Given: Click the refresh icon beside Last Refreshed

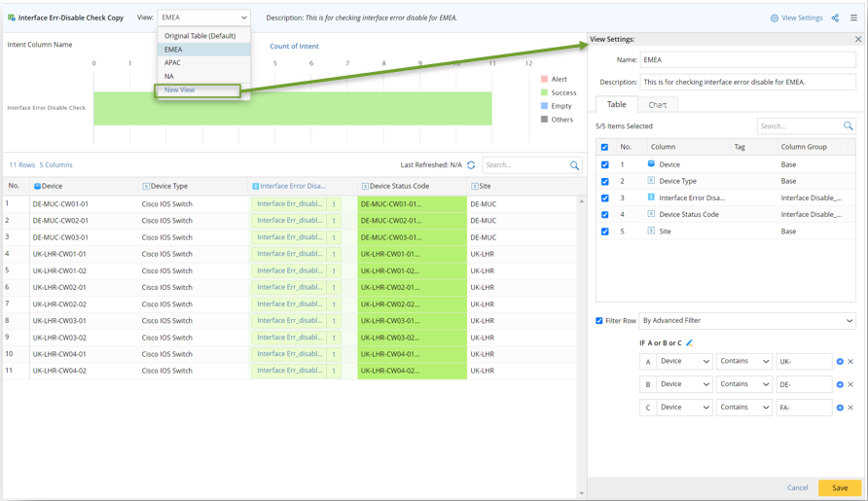Looking at the screenshot, I should [x=471, y=165].
